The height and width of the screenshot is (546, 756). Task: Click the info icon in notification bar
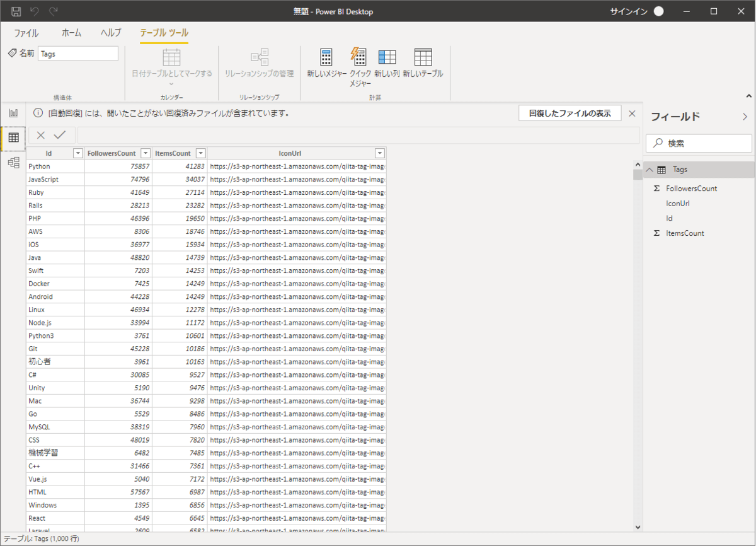coord(38,113)
